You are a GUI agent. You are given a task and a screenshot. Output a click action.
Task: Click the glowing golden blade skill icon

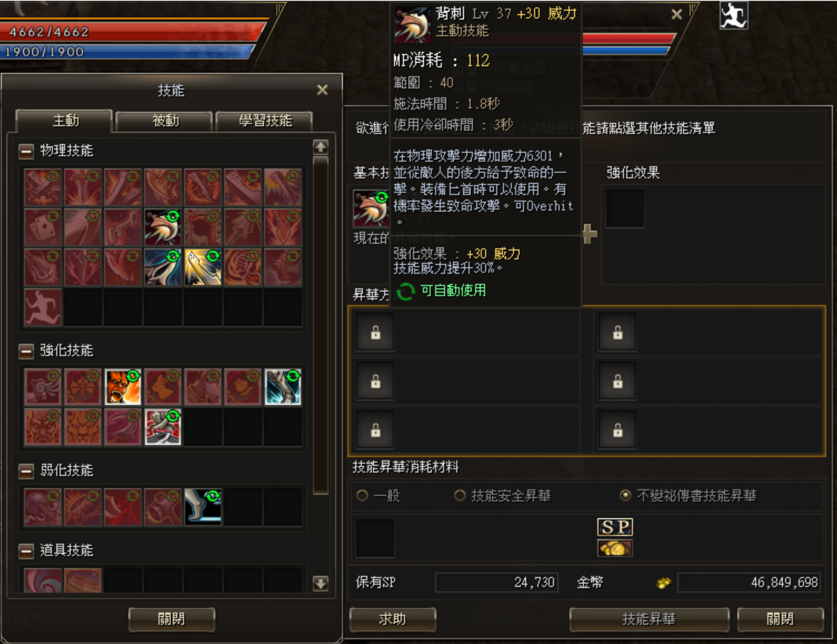(203, 267)
